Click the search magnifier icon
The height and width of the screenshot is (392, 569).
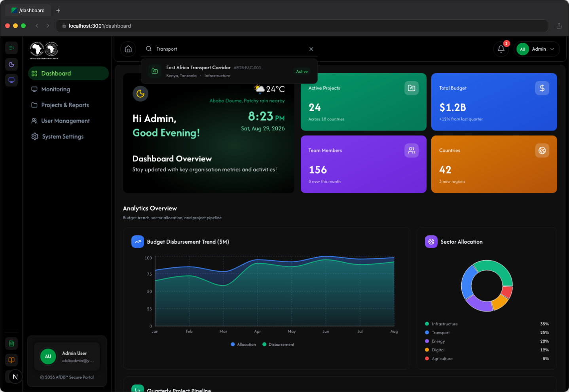tap(149, 49)
